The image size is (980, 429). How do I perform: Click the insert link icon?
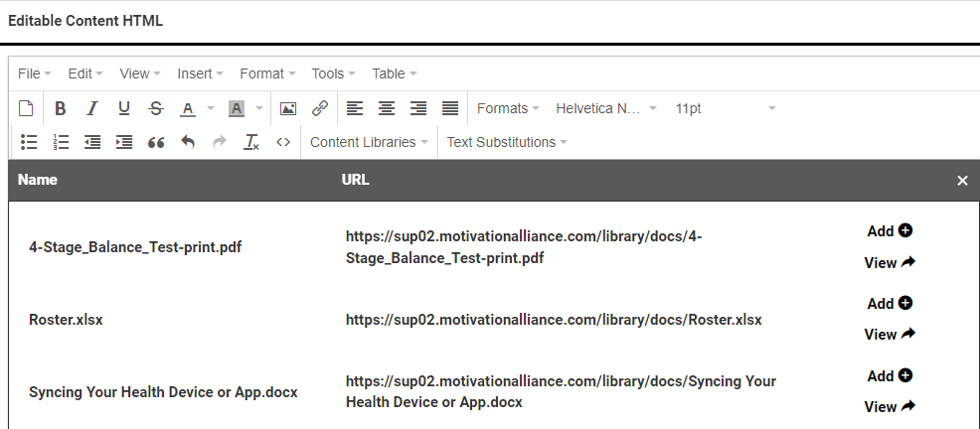[x=320, y=108]
